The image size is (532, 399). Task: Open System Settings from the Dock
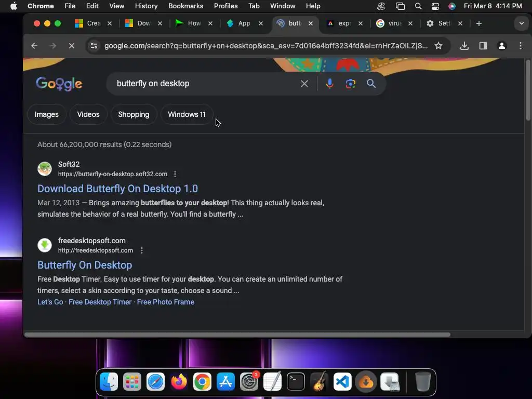click(x=249, y=382)
